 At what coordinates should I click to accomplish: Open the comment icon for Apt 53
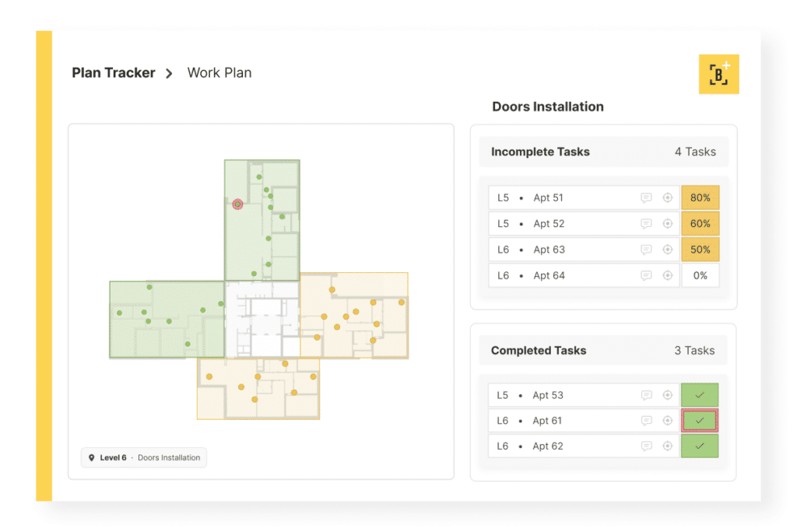[x=647, y=395]
